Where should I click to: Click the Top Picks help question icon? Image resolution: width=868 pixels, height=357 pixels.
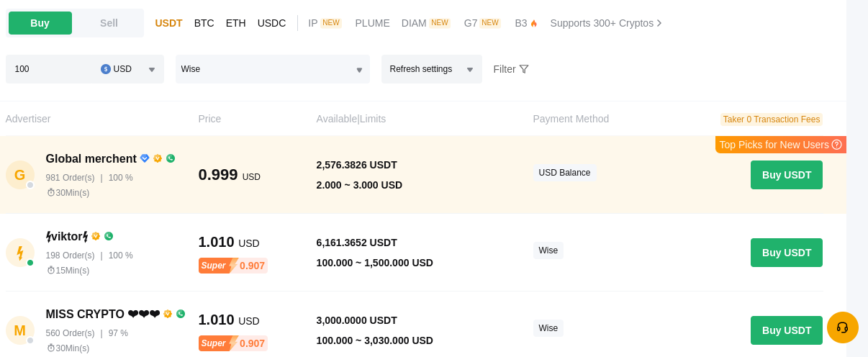point(836,145)
